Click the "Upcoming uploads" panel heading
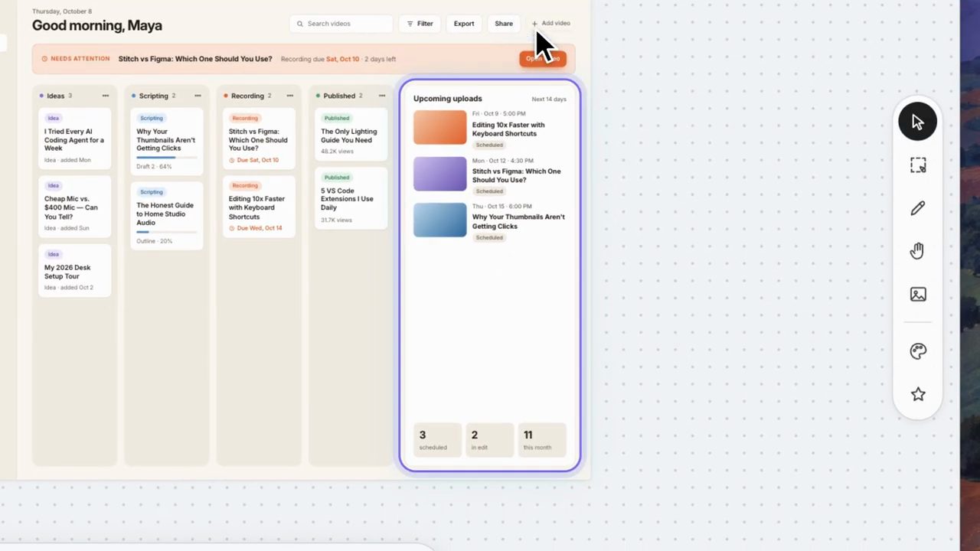Image resolution: width=980 pixels, height=551 pixels. (448, 99)
